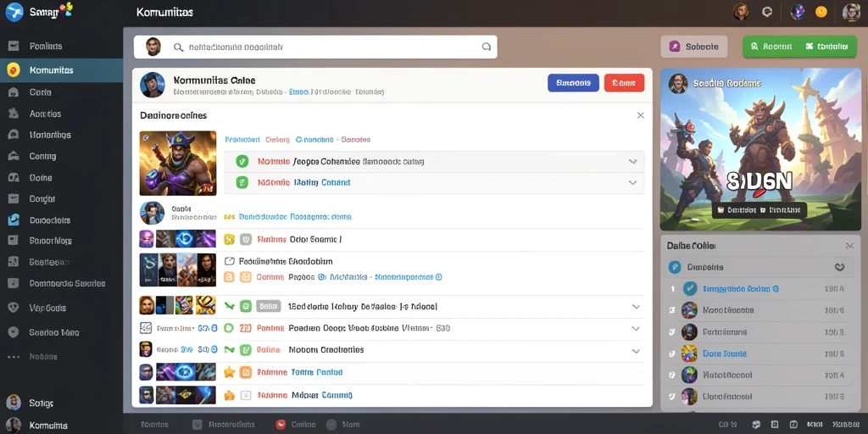Click the purple gem icon in top bar
868x434 pixels.
(x=797, y=12)
